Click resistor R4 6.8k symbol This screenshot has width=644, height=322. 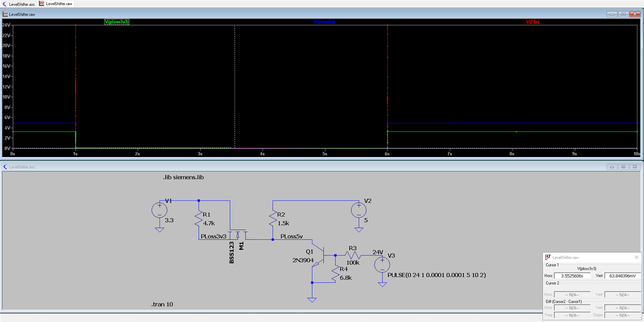[335, 273]
